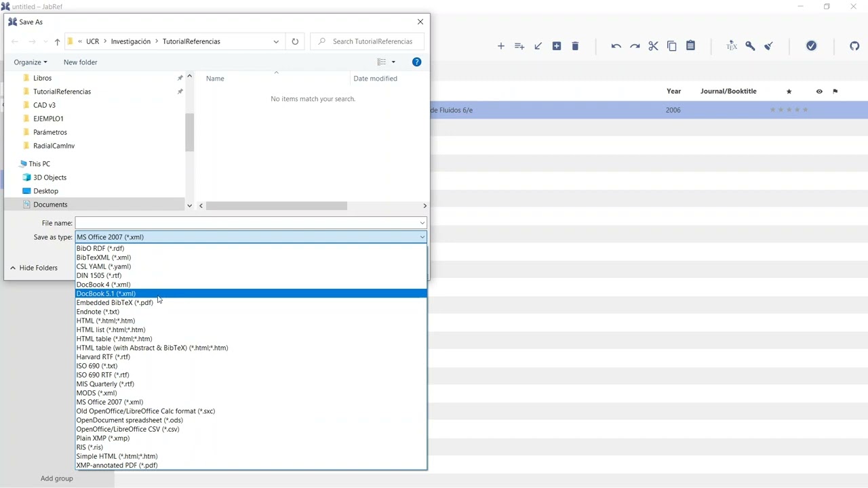Click the copy icon in JabRef toolbar

click(x=672, y=46)
